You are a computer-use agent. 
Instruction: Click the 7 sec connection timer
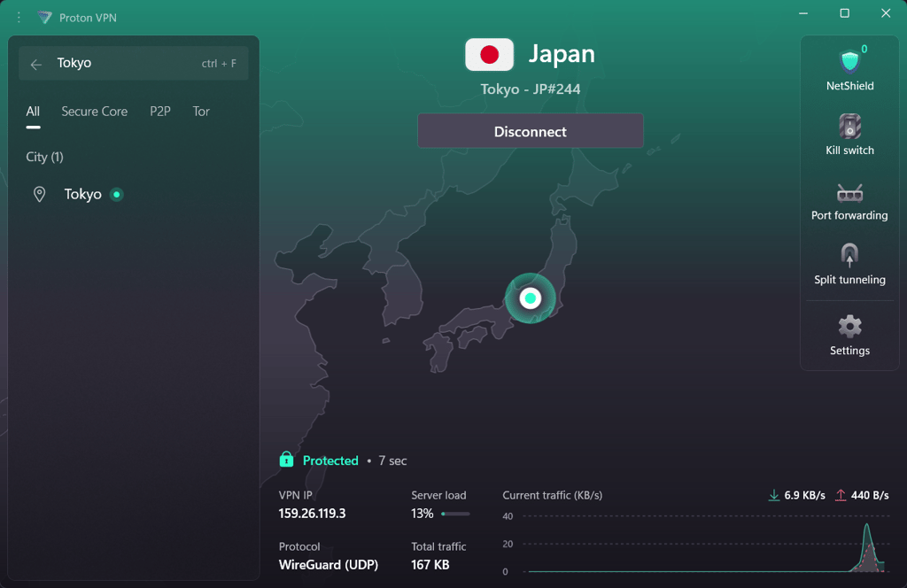click(392, 460)
